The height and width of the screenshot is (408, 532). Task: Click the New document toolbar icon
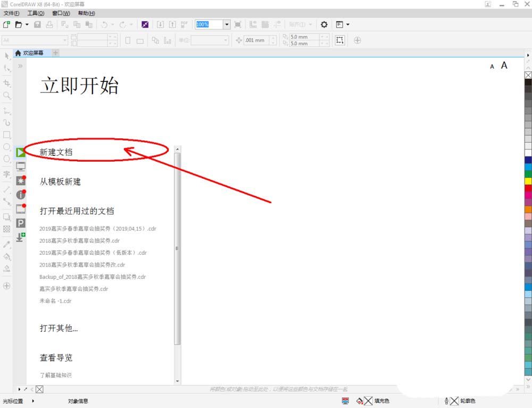pos(6,24)
